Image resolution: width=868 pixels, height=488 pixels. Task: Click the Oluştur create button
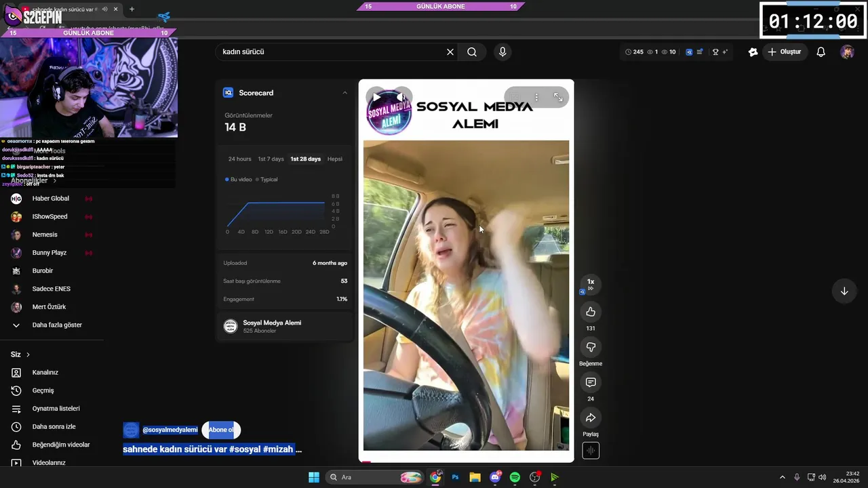tap(785, 52)
